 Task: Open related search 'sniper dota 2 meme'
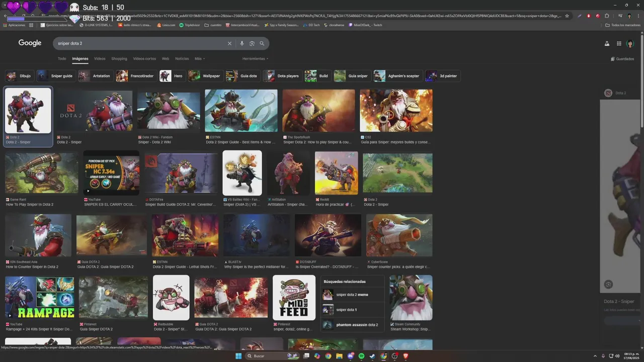(352, 295)
